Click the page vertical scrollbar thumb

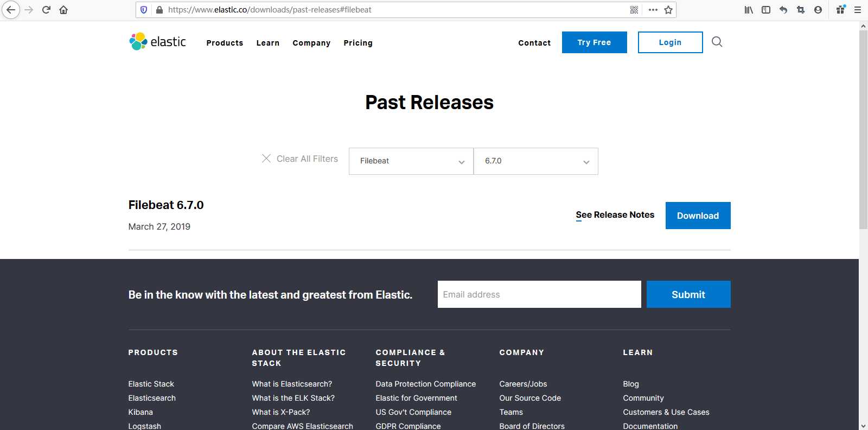coord(863,129)
